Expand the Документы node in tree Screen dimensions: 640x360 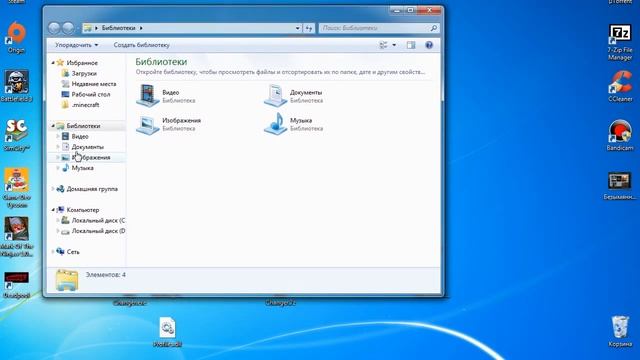58,147
